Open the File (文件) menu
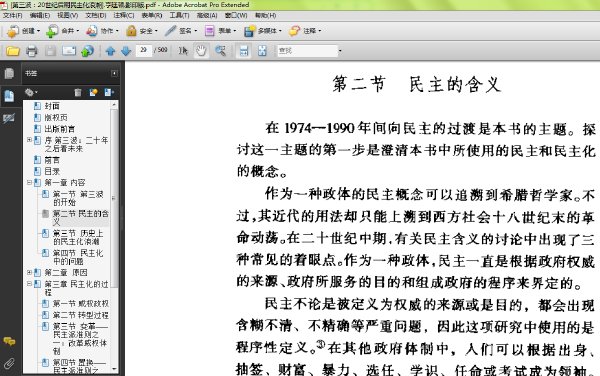Viewport: 600px width, 376px height. (x=13, y=15)
